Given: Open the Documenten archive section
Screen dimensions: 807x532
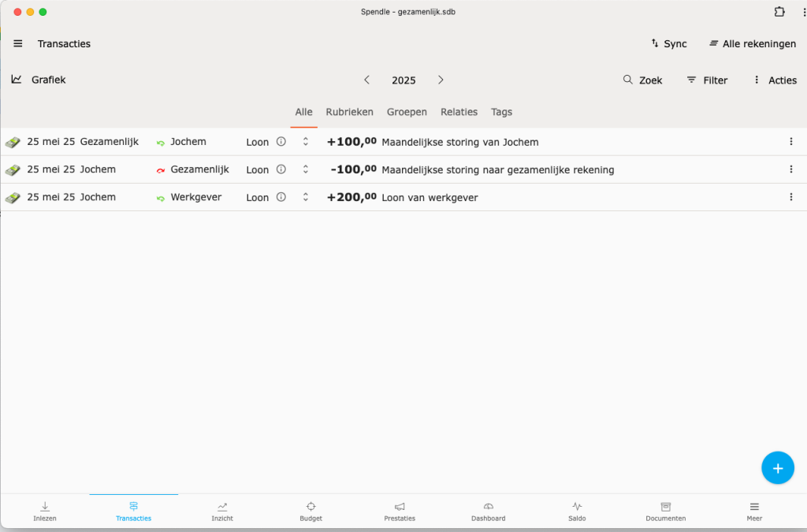Looking at the screenshot, I should (665, 511).
